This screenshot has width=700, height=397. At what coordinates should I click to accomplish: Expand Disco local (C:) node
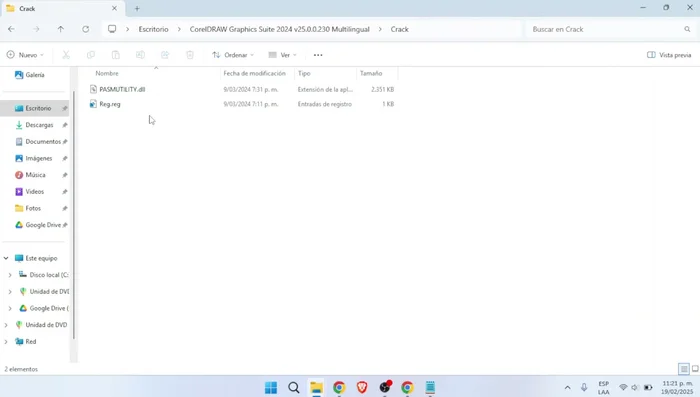point(10,275)
